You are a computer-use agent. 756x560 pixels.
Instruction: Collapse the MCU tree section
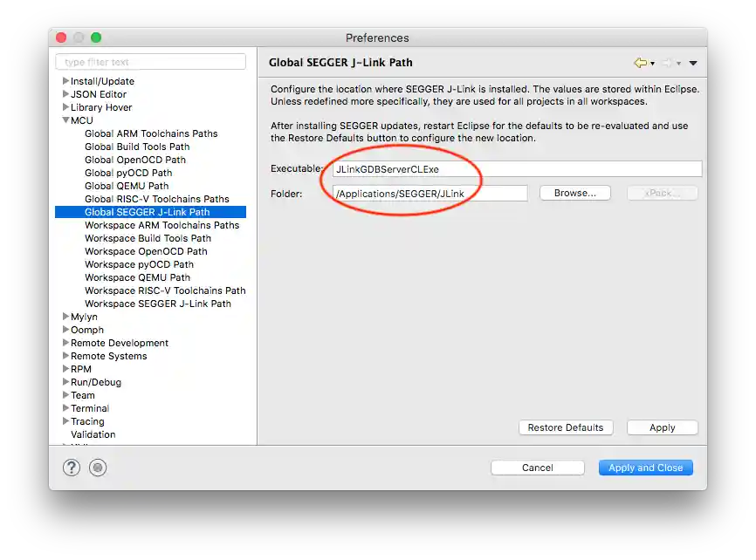(65, 120)
